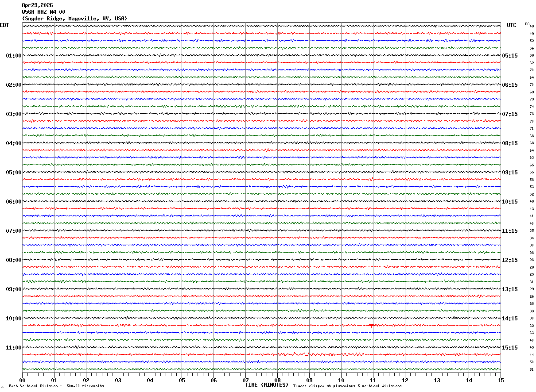Click the date text Apr29,2026
This screenshot has height=392, width=536.
(x=37, y=5)
